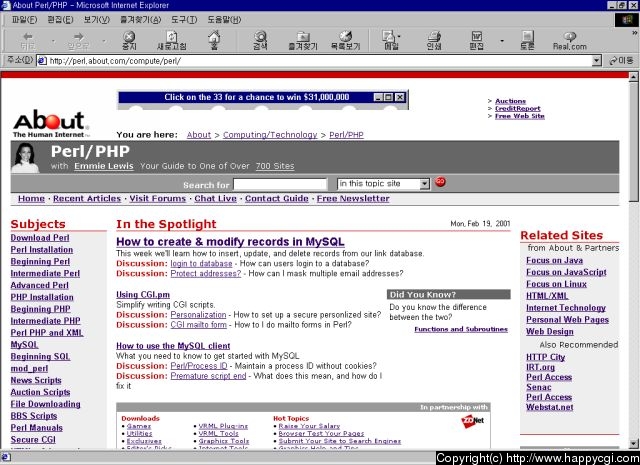The image size is (640, 465).
Task: Open the Free Web Site link
Action: (x=520, y=116)
